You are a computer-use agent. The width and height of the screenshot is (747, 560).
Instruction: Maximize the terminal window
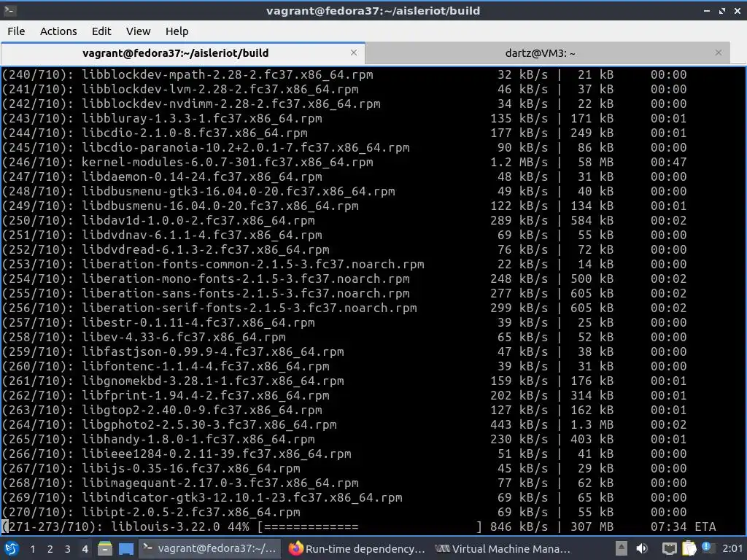tap(722, 10)
